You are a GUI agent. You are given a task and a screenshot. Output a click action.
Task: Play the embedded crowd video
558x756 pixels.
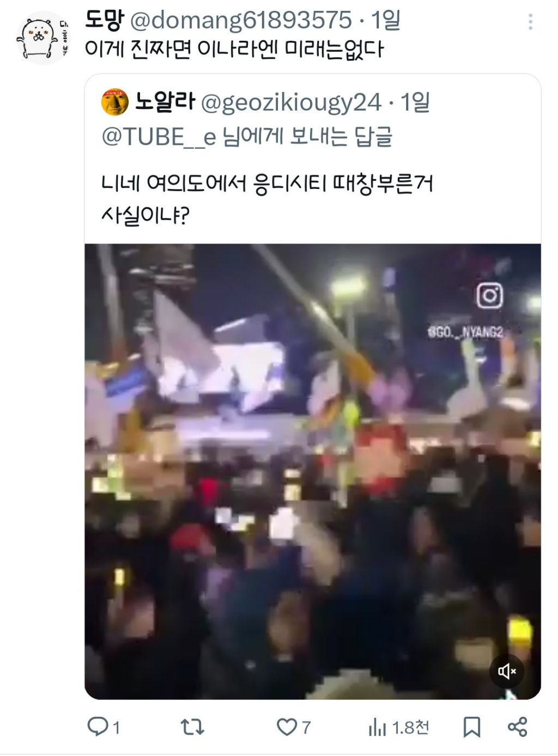313,472
